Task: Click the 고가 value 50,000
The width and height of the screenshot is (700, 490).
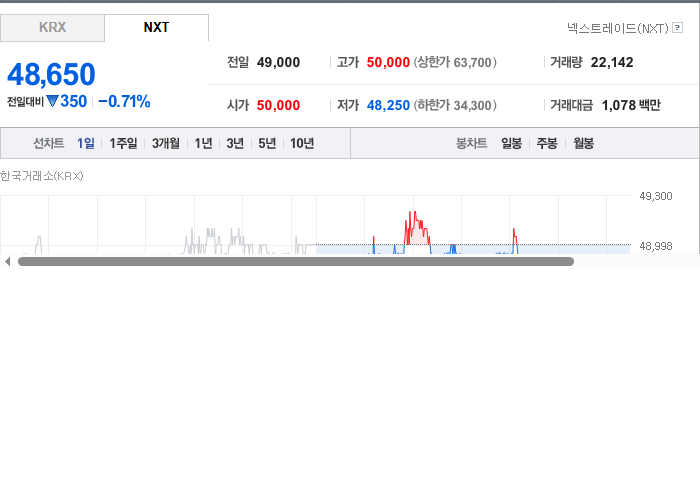Action: 388,62
